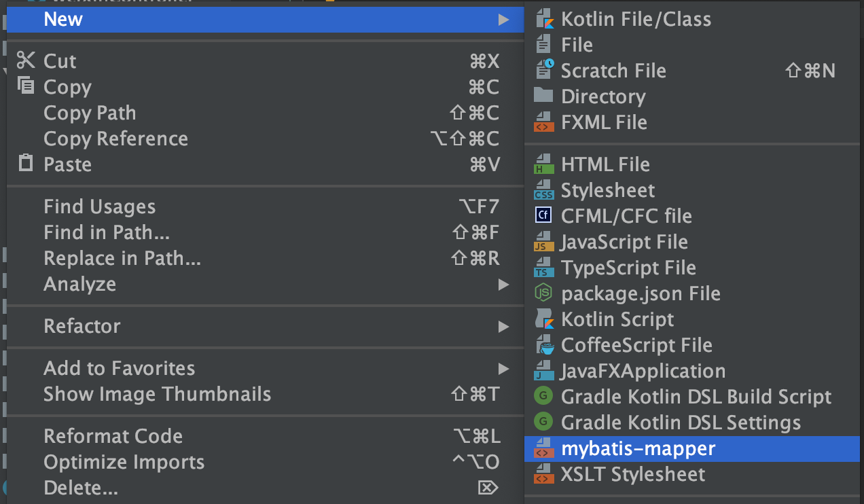Select Copy Path menu entry
Screen dimensions: 864x504
point(90,113)
